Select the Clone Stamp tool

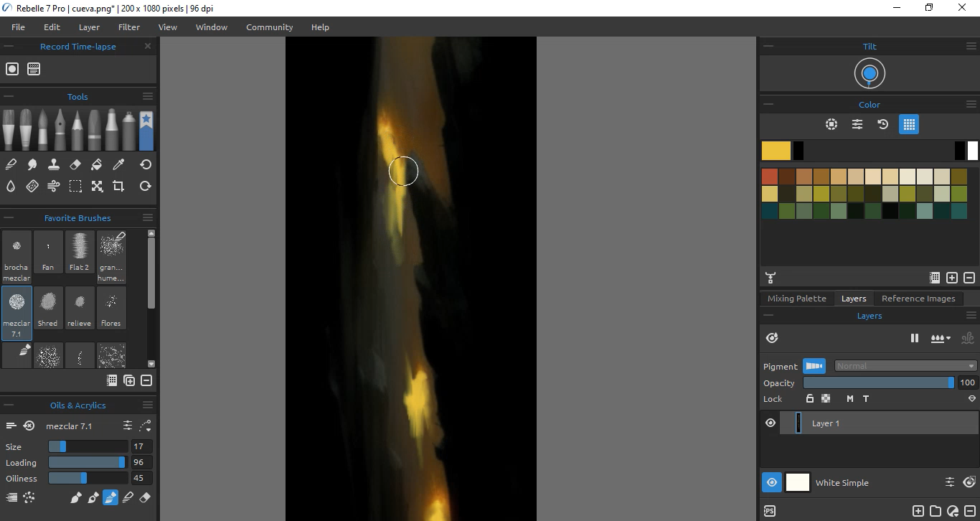pyautogui.click(x=54, y=164)
